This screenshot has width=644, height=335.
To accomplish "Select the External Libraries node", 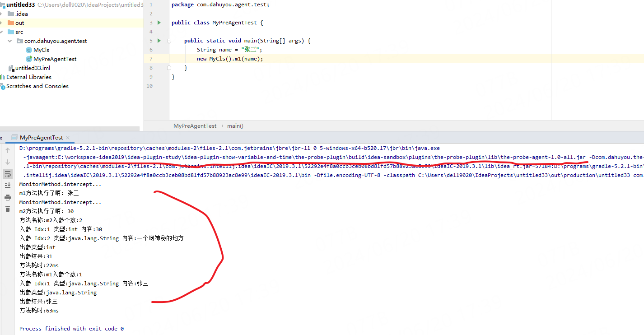I will tap(28, 77).
